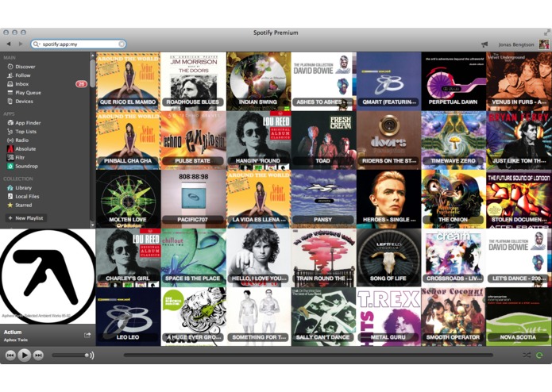
Task: Open the Timewave Zero tile
Action: click(454, 140)
